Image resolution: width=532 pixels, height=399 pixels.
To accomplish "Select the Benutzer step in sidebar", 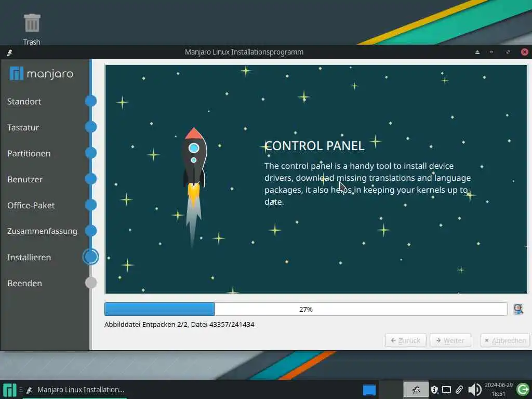I will (25, 179).
